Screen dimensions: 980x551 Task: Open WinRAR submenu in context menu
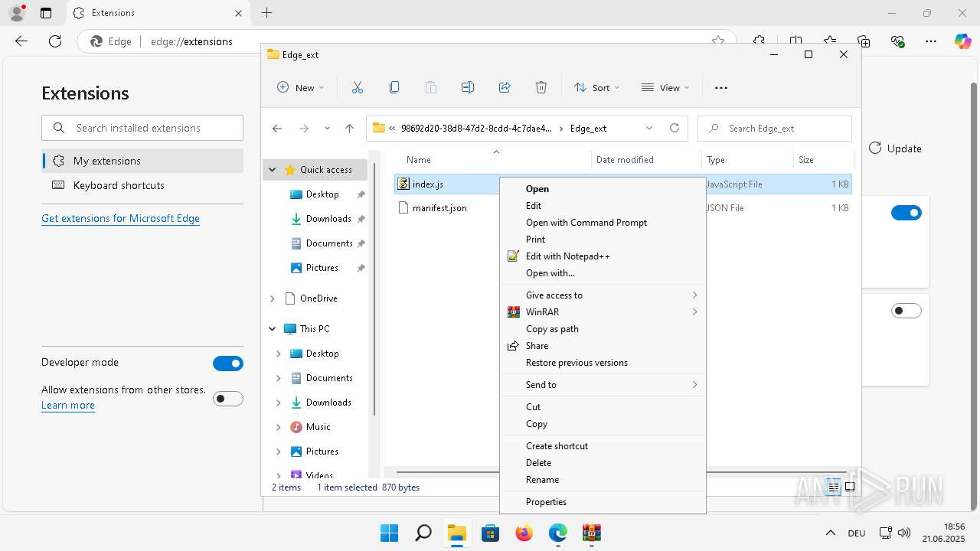[x=603, y=312]
